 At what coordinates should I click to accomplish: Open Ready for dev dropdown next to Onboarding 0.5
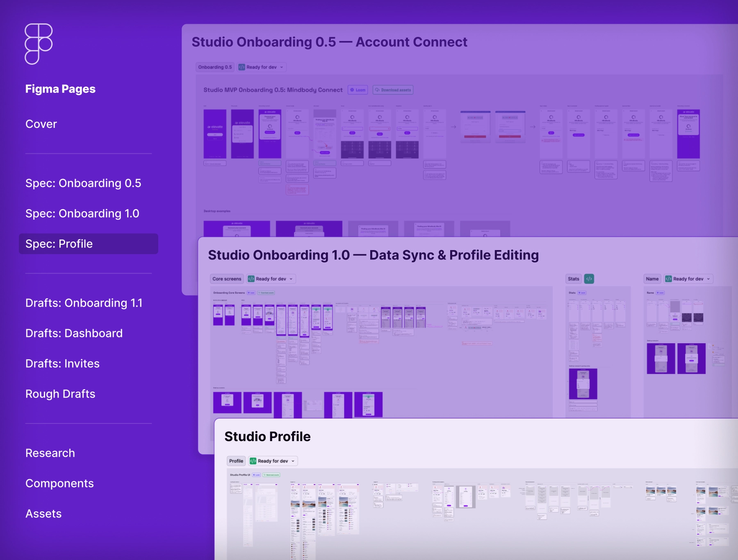282,67
